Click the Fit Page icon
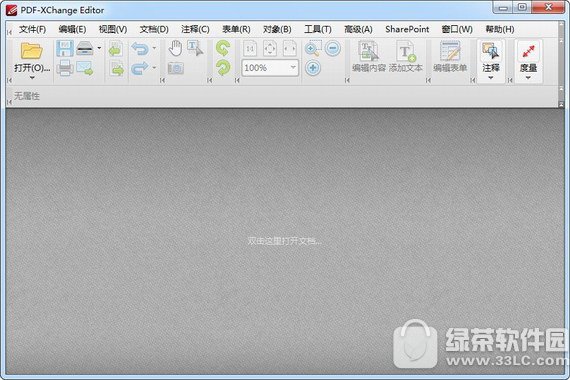This screenshot has height=380, width=570. (270, 48)
